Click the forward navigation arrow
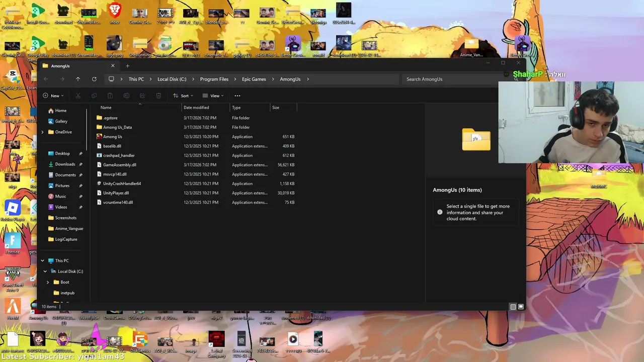 pos(62,79)
